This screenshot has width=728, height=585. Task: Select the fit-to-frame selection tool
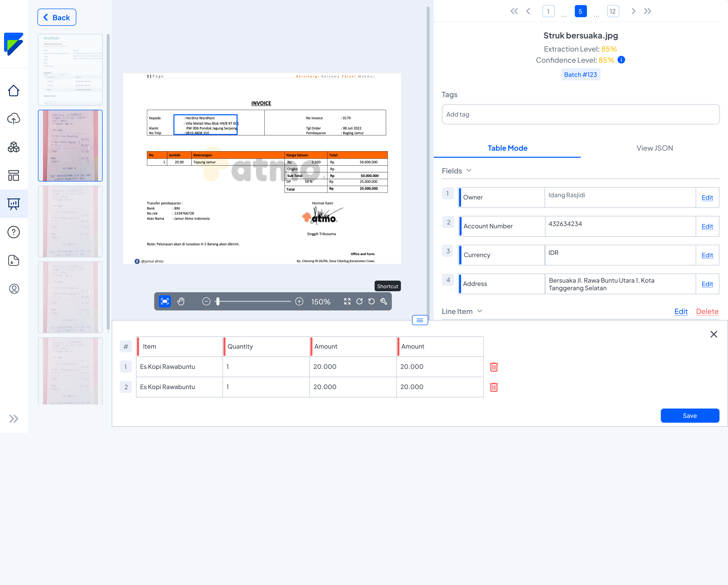point(165,301)
